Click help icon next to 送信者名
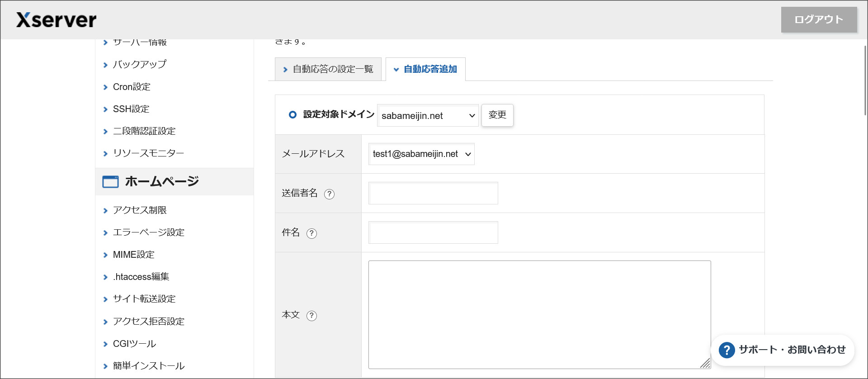868x379 pixels. 329,194
